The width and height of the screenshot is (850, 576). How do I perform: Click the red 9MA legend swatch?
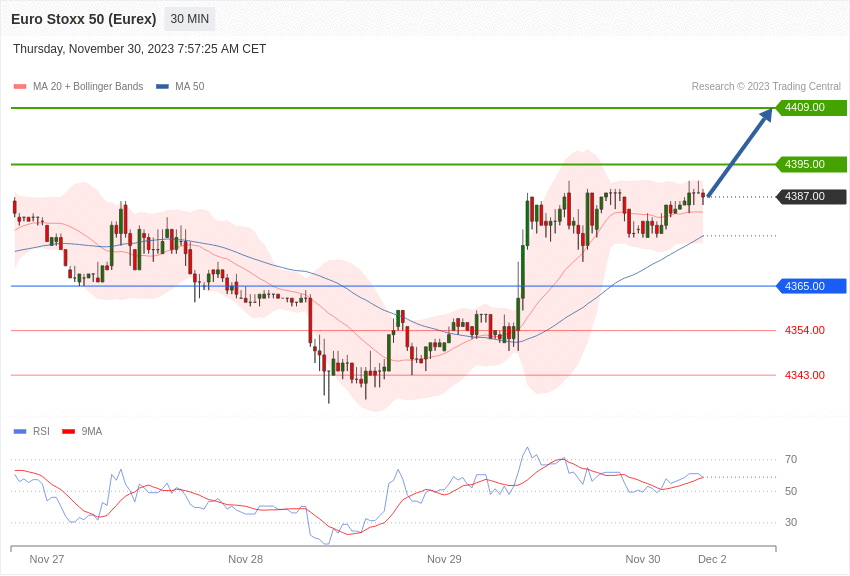(69, 432)
